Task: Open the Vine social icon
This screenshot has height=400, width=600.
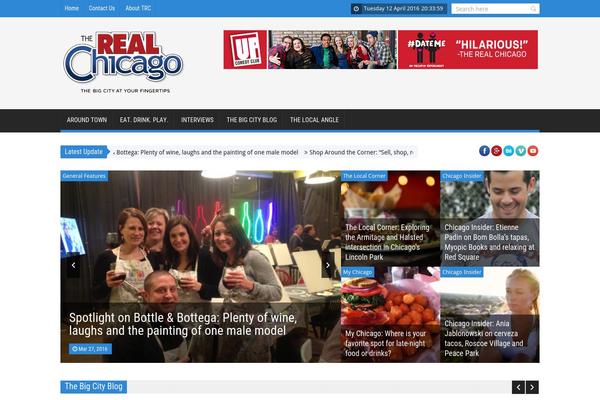Action: pyautogui.click(x=521, y=151)
